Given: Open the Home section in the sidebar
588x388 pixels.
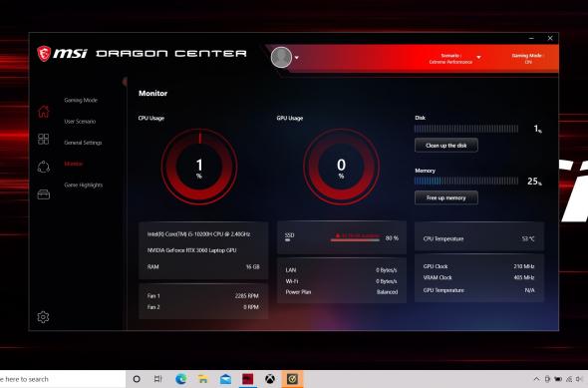Looking at the screenshot, I should pos(44,112).
